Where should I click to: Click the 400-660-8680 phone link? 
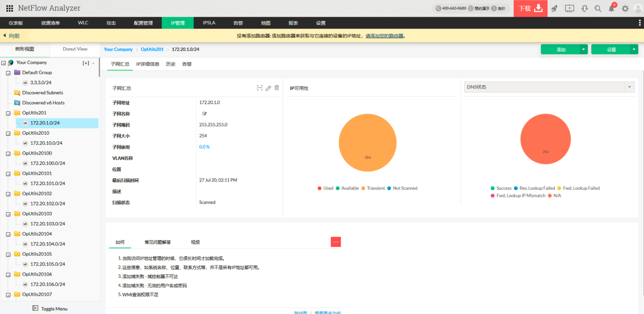click(x=451, y=8)
